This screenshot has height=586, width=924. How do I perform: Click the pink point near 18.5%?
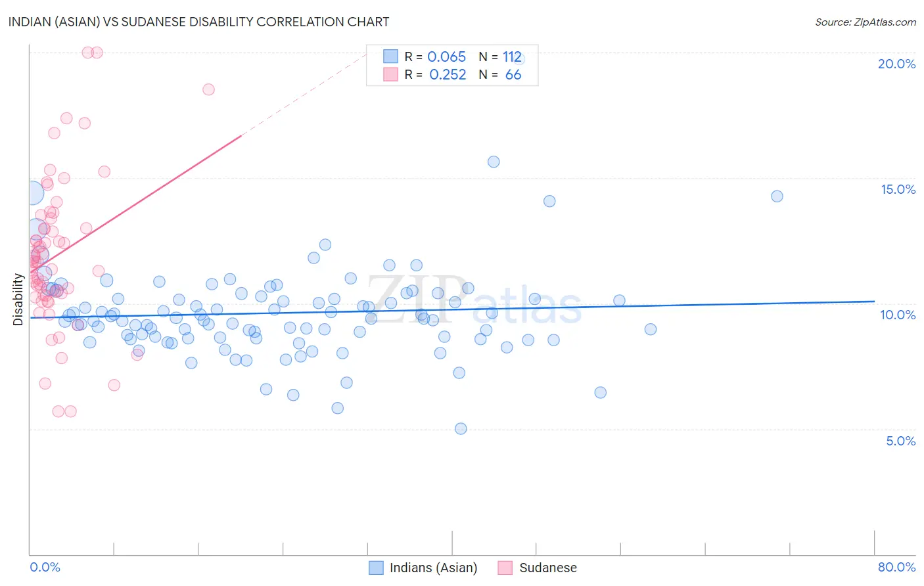tap(208, 89)
